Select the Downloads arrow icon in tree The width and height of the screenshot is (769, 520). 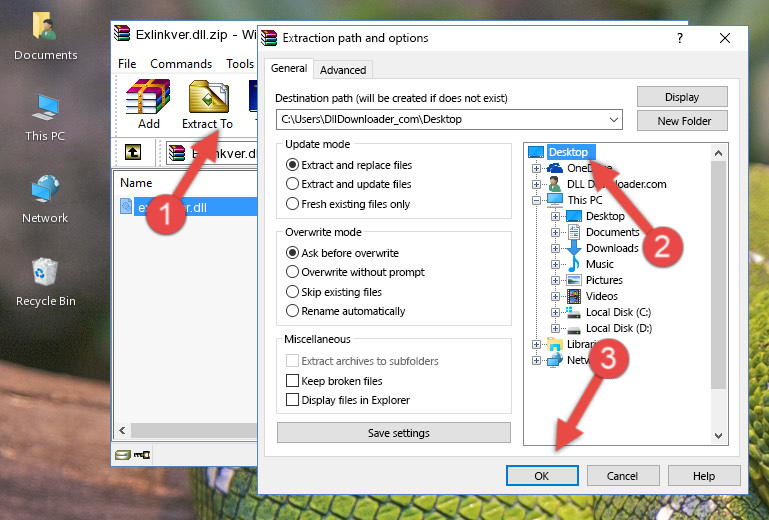point(573,248)
